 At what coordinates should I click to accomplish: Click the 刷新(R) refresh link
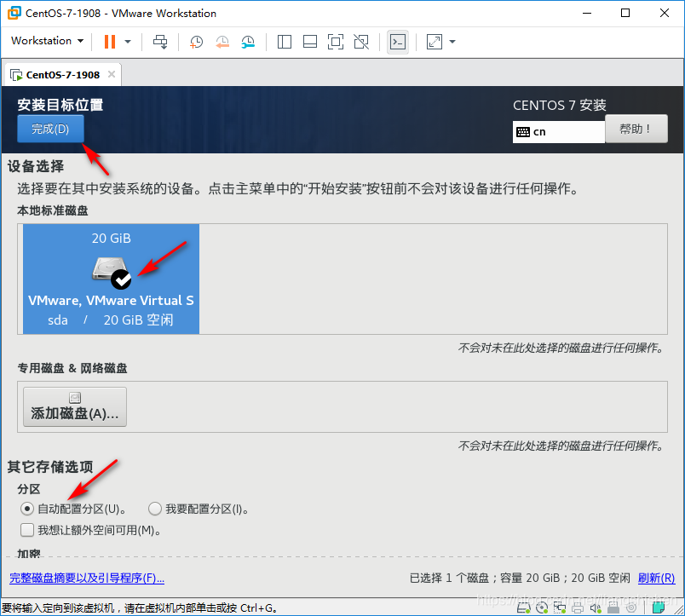[656, 578]
